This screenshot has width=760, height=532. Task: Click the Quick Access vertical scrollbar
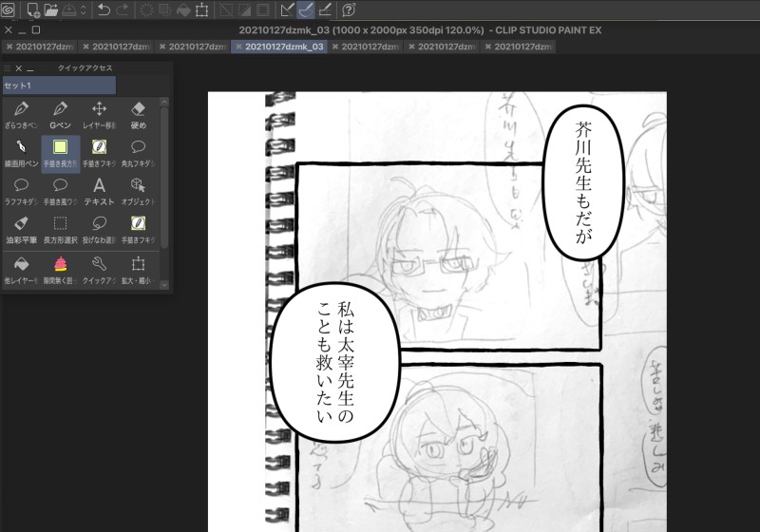tap(164, 177)
